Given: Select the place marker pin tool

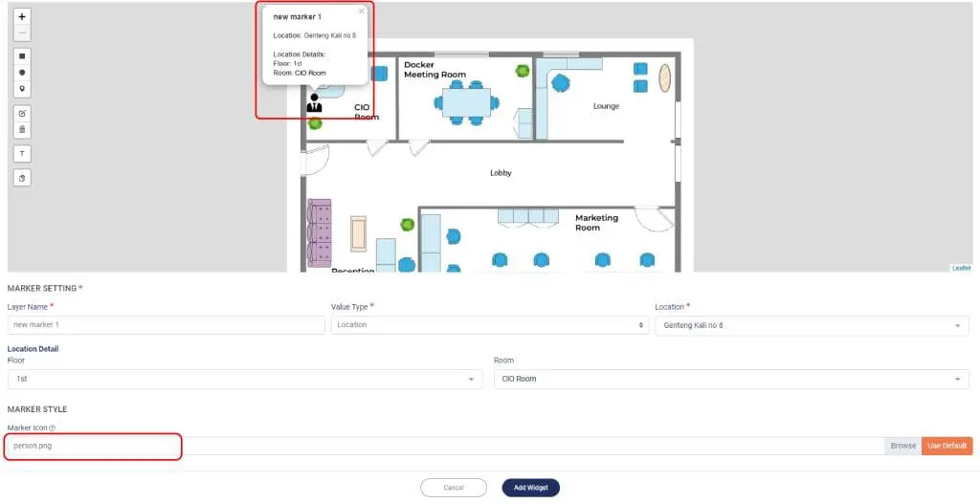Looking at the screenshot, I should [23, 88].
